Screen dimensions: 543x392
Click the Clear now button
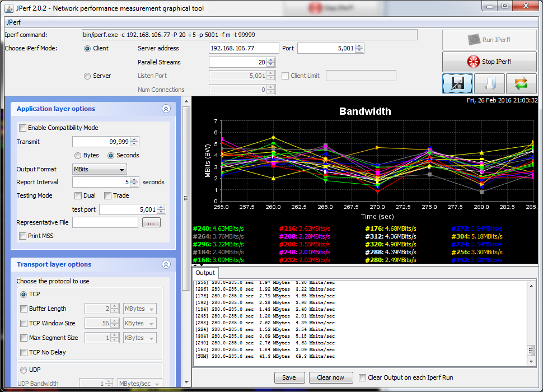click(330, 377)
